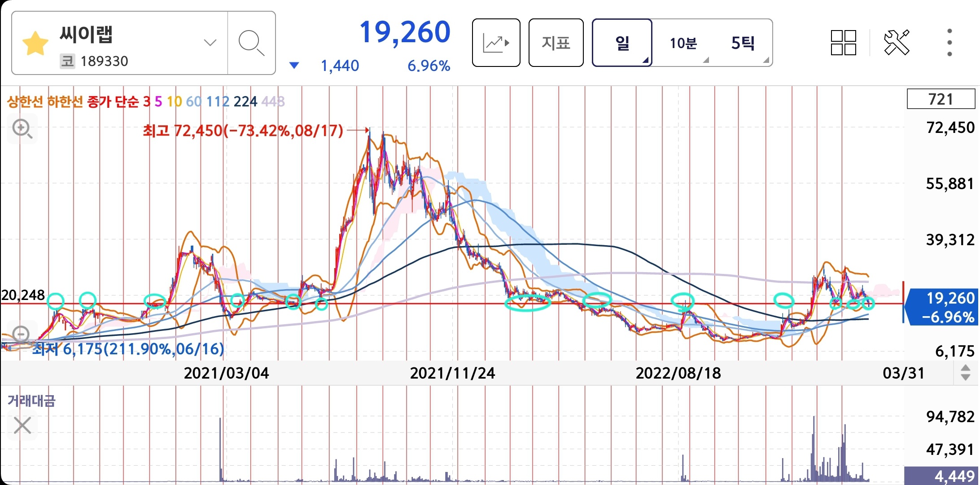Select the 448-day moving average legend
This screenshot has width=980, height=485.
pos(273,101)
